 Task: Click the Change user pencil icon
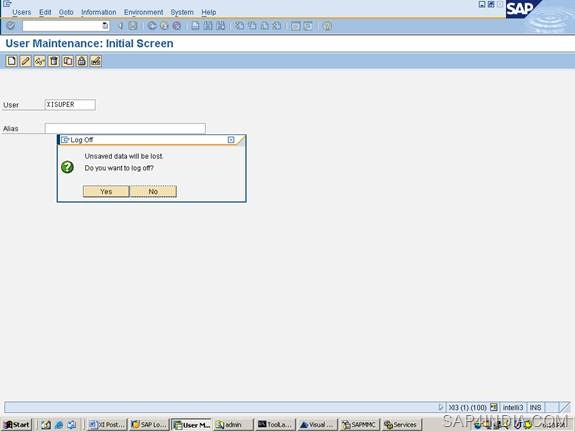pyautogui.click(x=25, y=61)
